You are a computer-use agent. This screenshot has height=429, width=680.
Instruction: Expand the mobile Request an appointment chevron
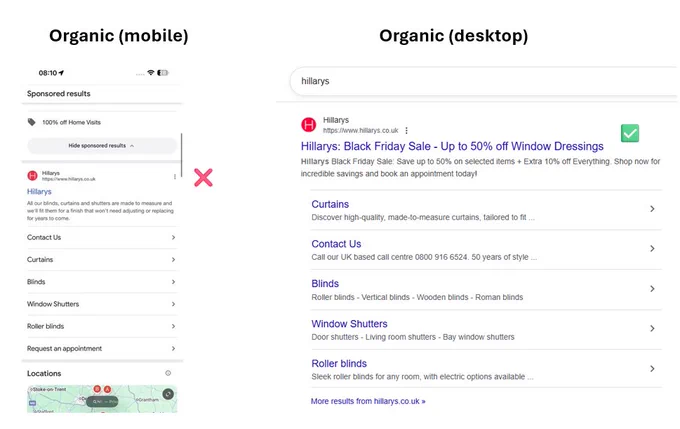173,348
